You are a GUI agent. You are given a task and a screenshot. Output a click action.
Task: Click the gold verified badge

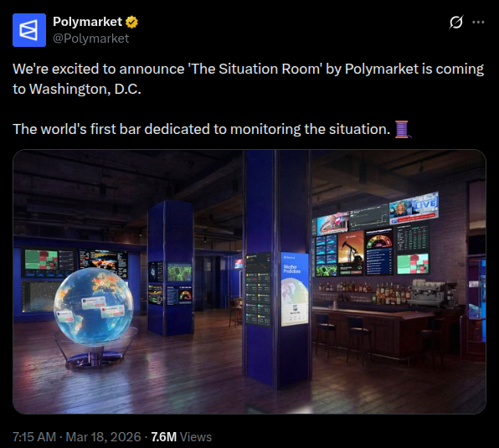(131, 22)
